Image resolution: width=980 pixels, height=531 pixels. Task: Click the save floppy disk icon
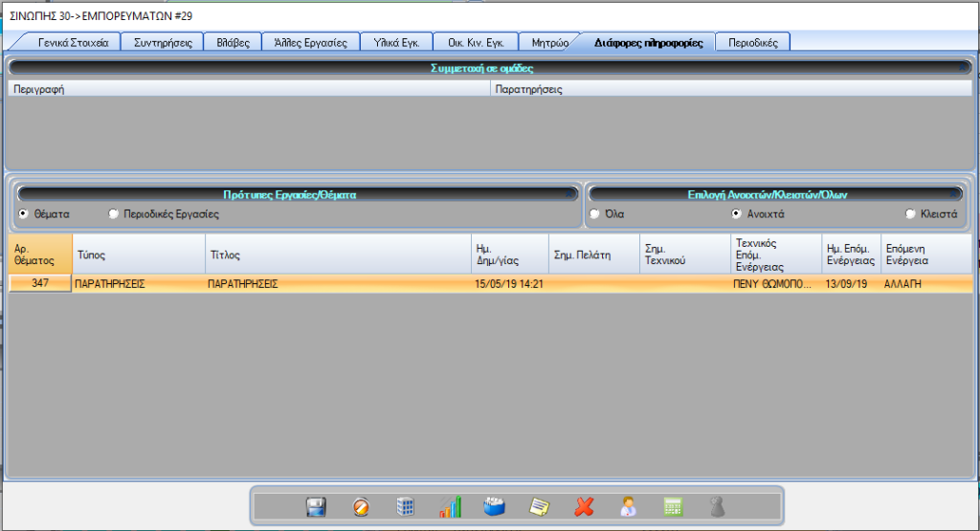pos(317,507)
